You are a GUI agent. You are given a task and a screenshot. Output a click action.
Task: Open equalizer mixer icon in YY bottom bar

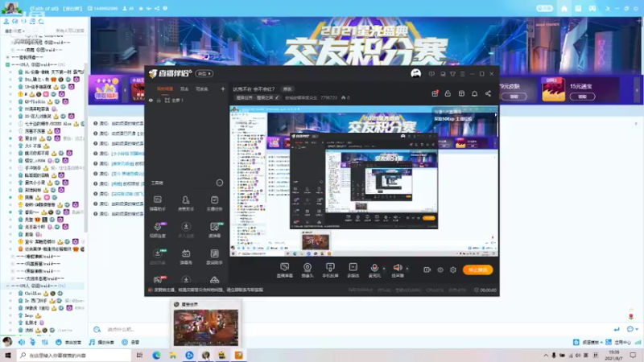[x=44, y=342]
